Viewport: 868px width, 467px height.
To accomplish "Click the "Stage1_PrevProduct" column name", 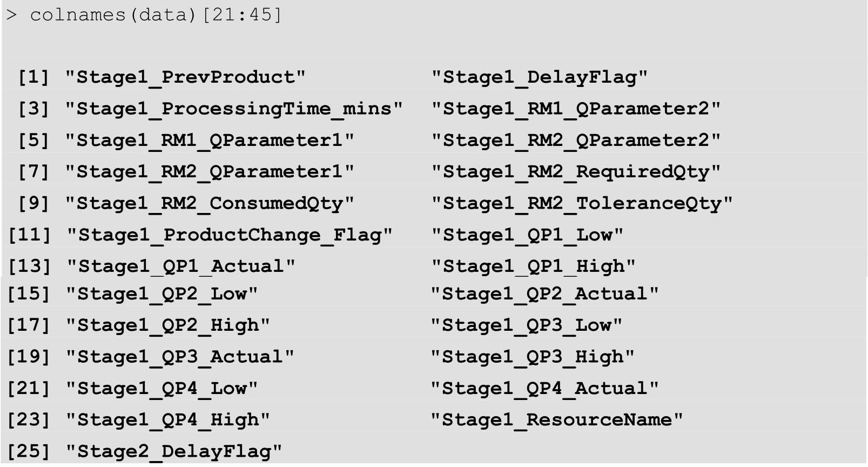I will pyautogui.click(x=185, y=77).
